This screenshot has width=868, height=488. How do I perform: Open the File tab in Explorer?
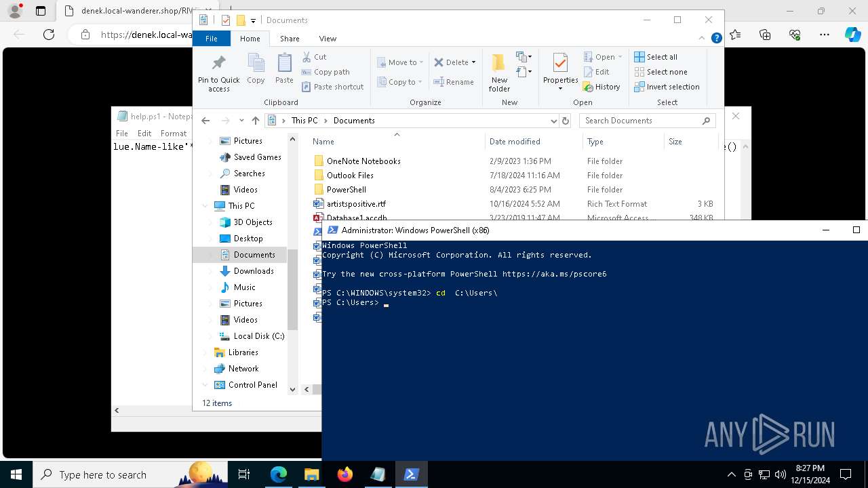pyautogui.click(x=212, y=39)
